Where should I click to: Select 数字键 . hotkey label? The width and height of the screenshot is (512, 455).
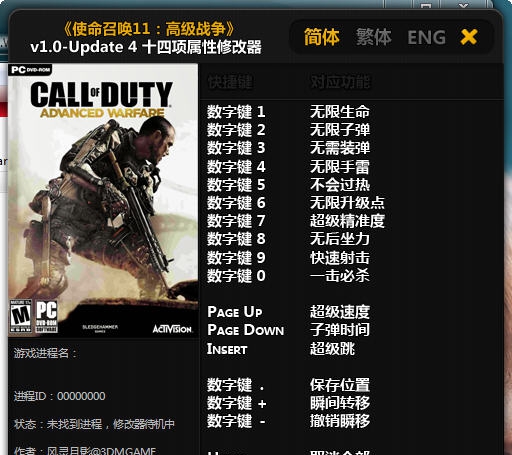[235, 385]
